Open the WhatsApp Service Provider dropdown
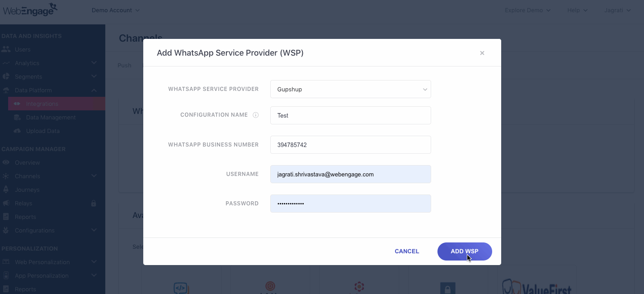 coord(351,89)
